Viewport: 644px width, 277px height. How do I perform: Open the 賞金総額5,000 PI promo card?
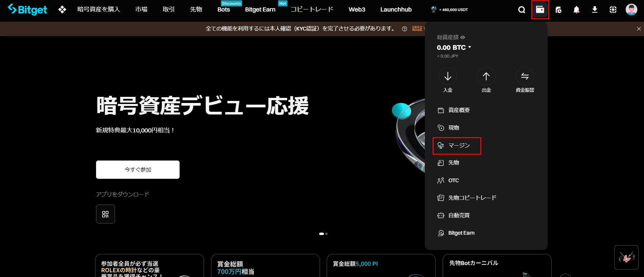[x=381, y=265]
